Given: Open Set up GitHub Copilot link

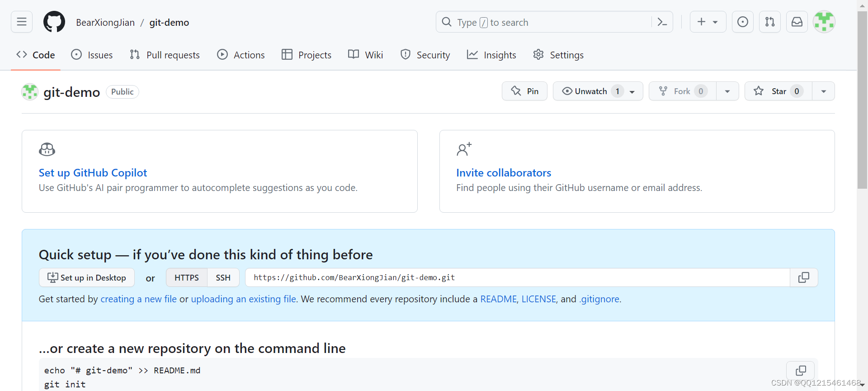Looking at the screenshot, I should point(93,173).
